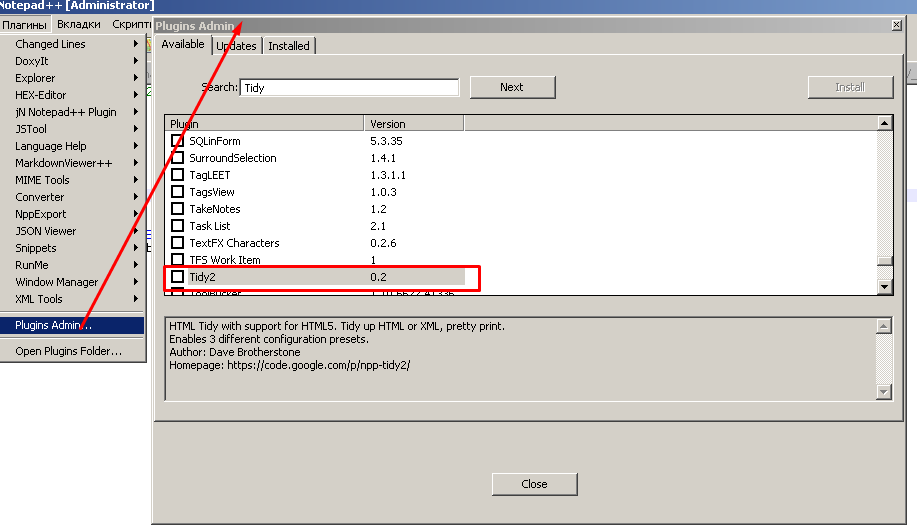Image resolution: width=917 pixels, height=527 pixels.
Task: Open the Вкладки menu
Action: [79, 25]
